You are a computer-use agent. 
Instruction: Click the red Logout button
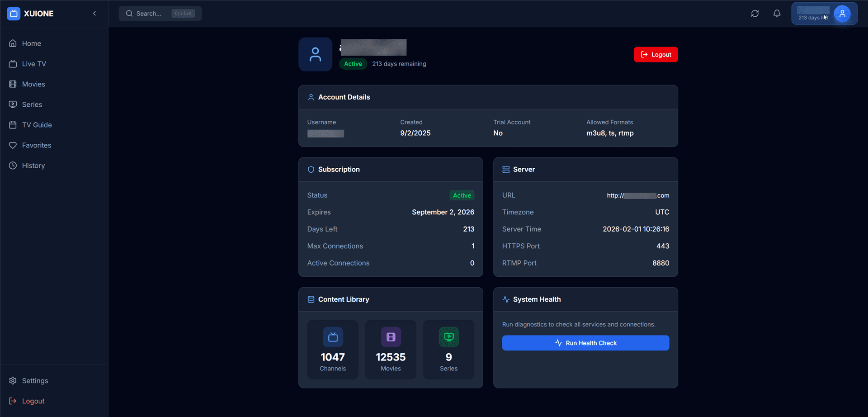tap(656, 54)
